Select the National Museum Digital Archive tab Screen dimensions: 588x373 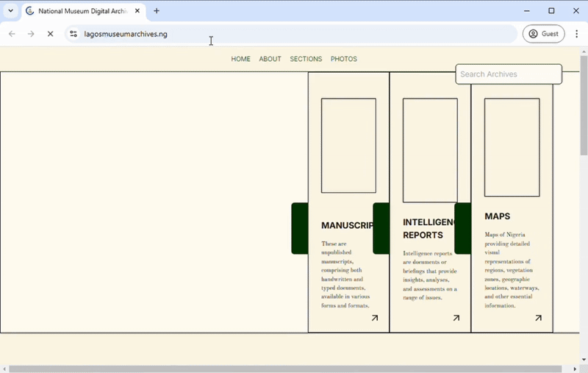pos(81,11)
